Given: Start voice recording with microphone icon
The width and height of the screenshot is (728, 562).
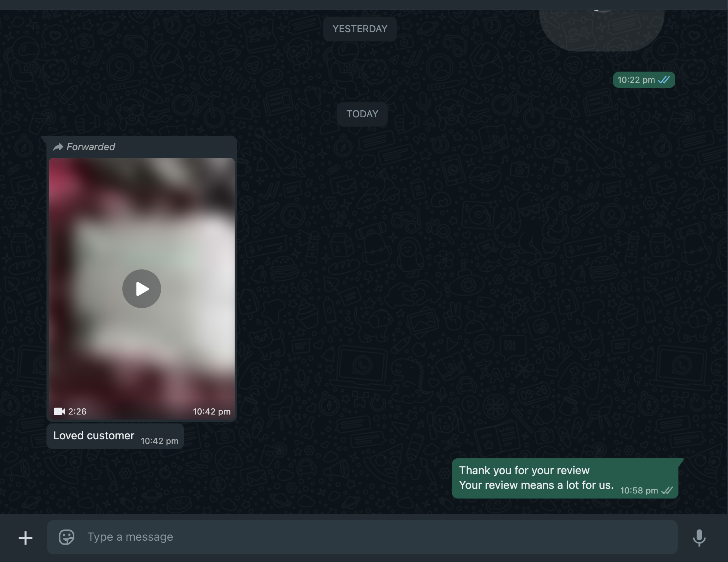Looking at the screenshot, I should pos(699,538).
